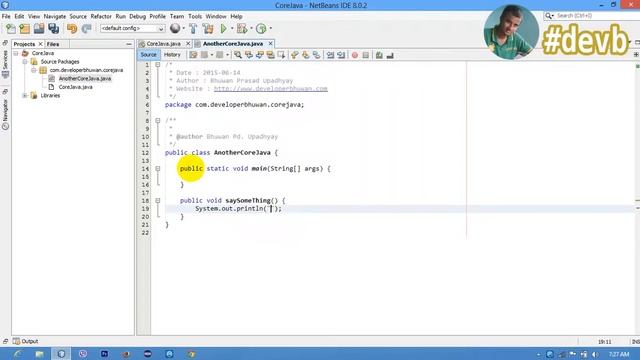The width and height of the screenshot is (640, 360).
Task: Open dropdown arrow next to Profile Project
Action: pos(271,28)
